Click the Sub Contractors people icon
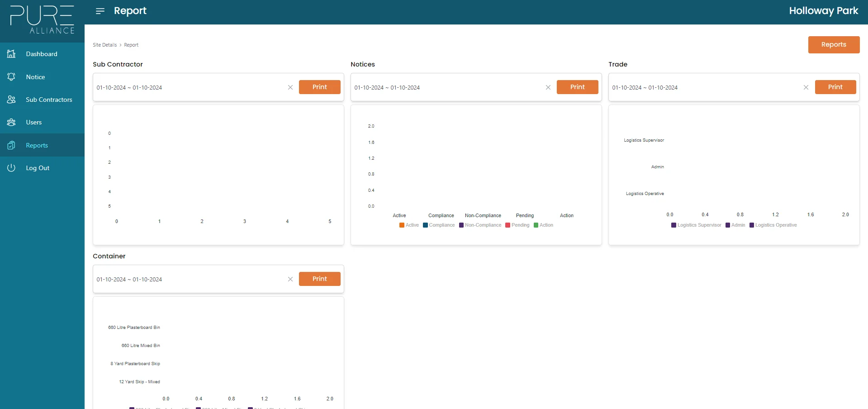The width and height of the screenshot is (868, 409). (12, 100)
